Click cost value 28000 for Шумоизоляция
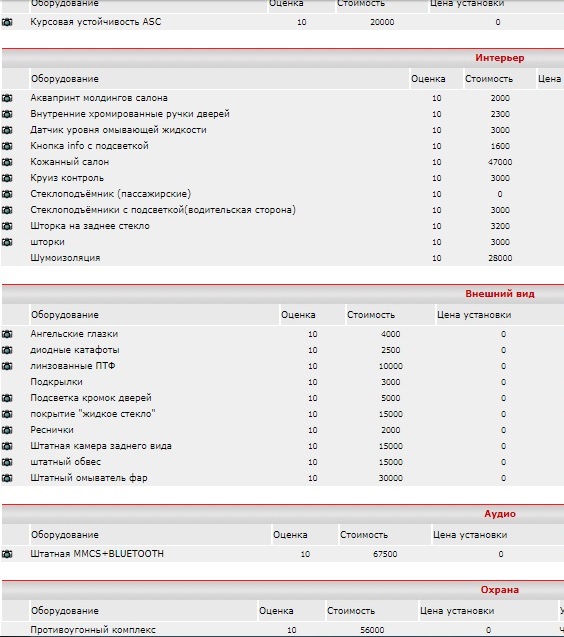The width and height of the screenshot is (564, 637). click(500, 258)
